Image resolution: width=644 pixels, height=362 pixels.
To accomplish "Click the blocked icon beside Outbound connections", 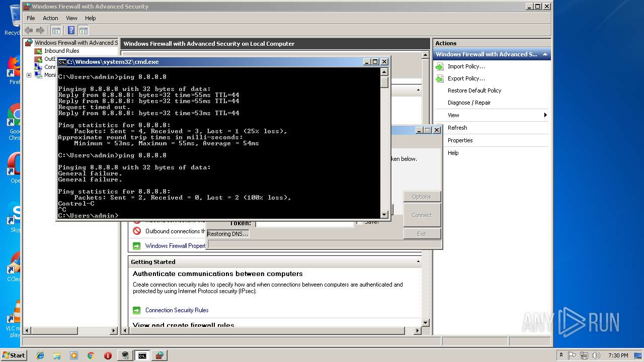I will (x=136, y=231).
